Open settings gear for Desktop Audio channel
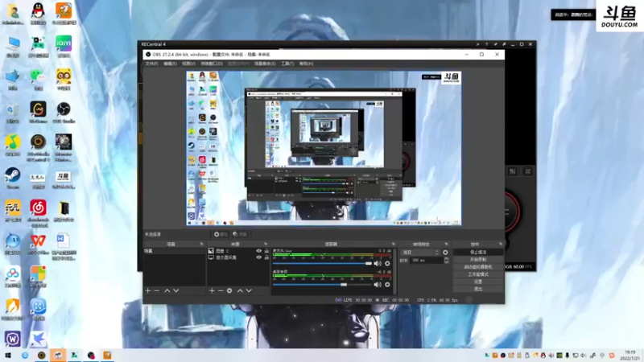The width and height of the screenshot is (644, 362). tap(387, 285)
